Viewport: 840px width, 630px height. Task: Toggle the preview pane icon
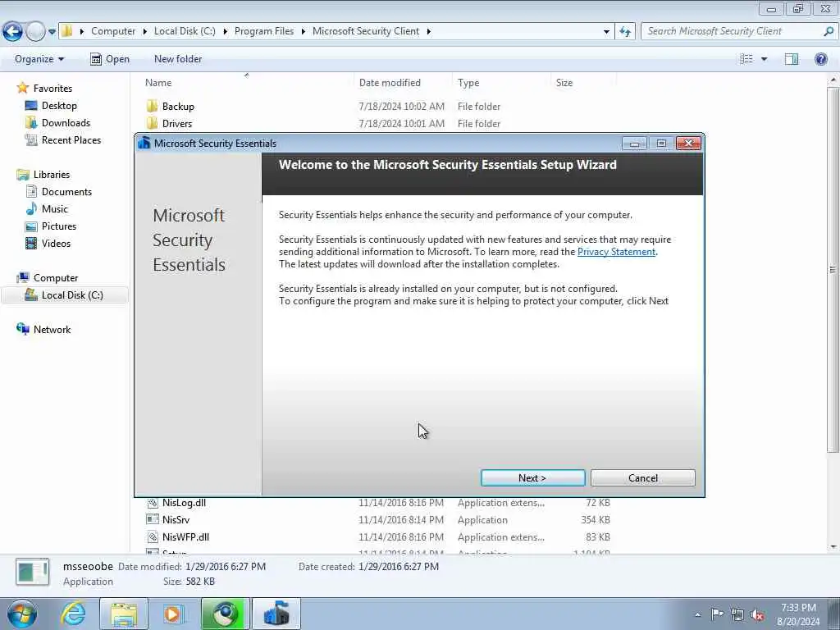click(792, 59)
